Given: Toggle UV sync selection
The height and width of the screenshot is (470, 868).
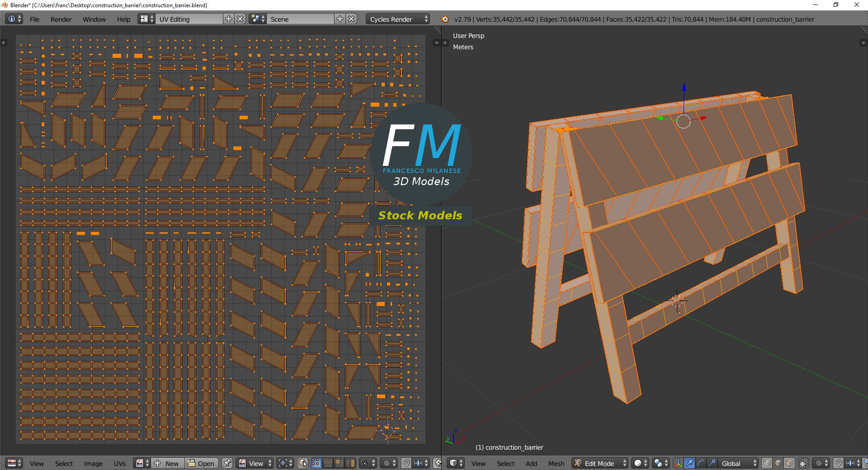Looking at the screenshot, I should tap(302, 463).
